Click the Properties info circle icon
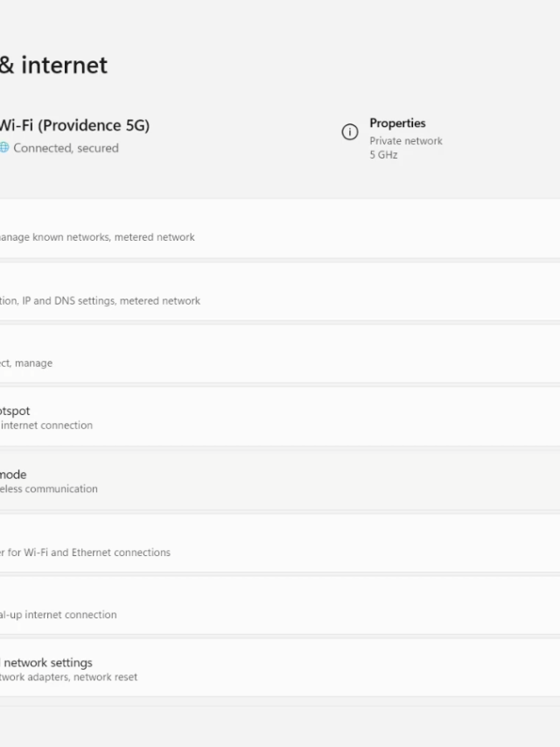The width and height of the screenshot is (560, 747). click(x=350, y=132)
